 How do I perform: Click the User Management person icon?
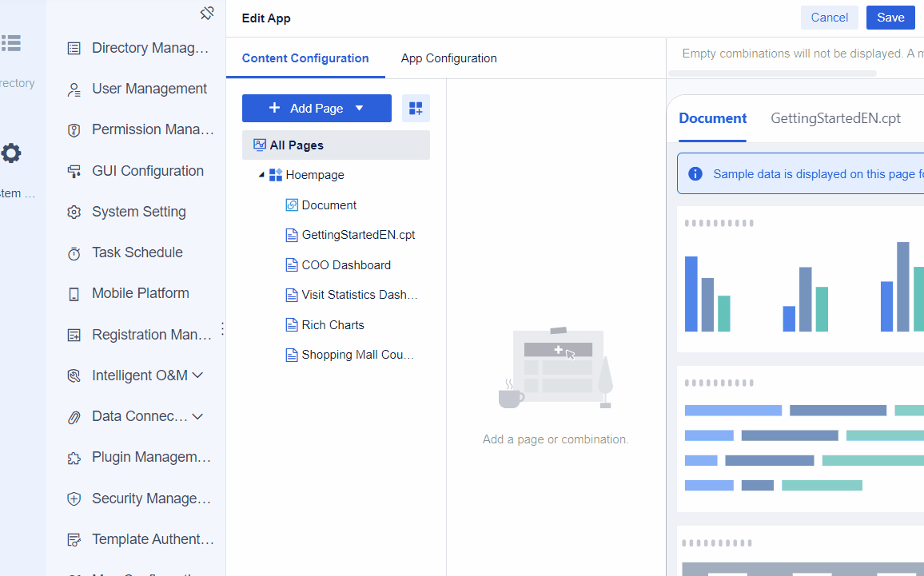click(74, 88)
